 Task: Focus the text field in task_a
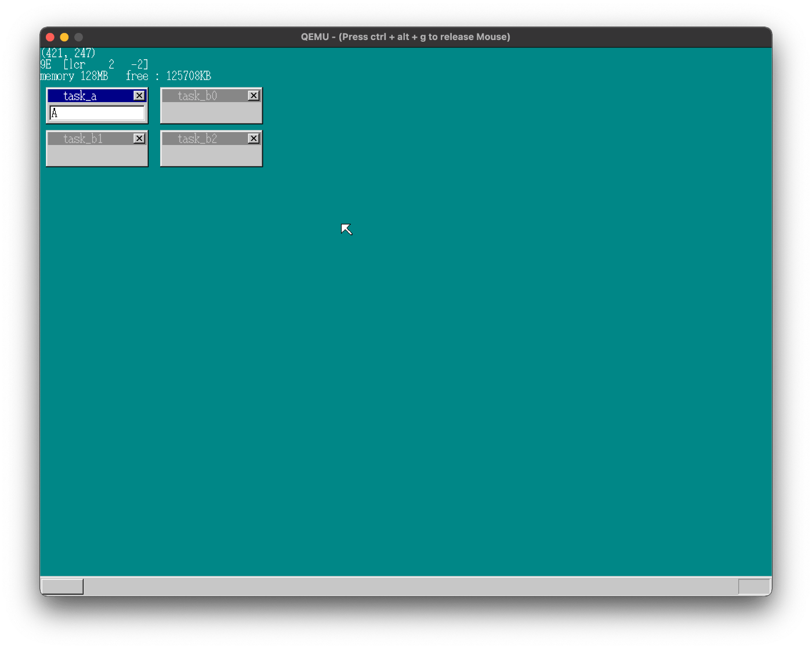pos(97,113)
